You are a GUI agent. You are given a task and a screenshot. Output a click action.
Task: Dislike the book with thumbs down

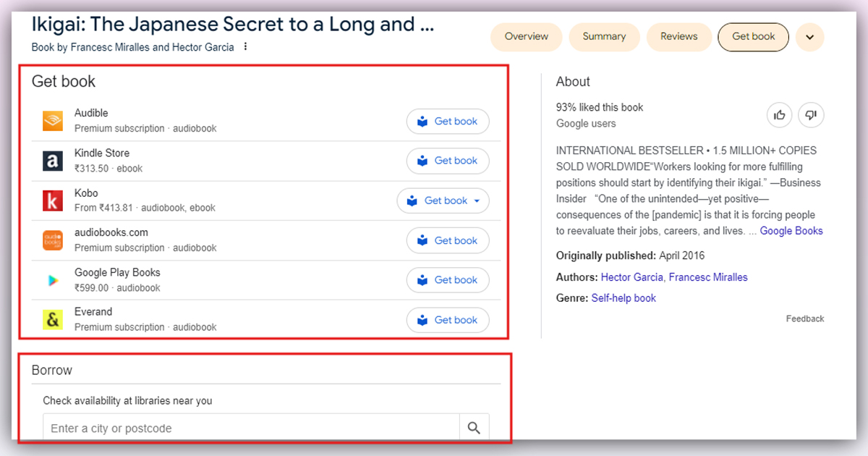pyautogui.click(x=810, y=114)
